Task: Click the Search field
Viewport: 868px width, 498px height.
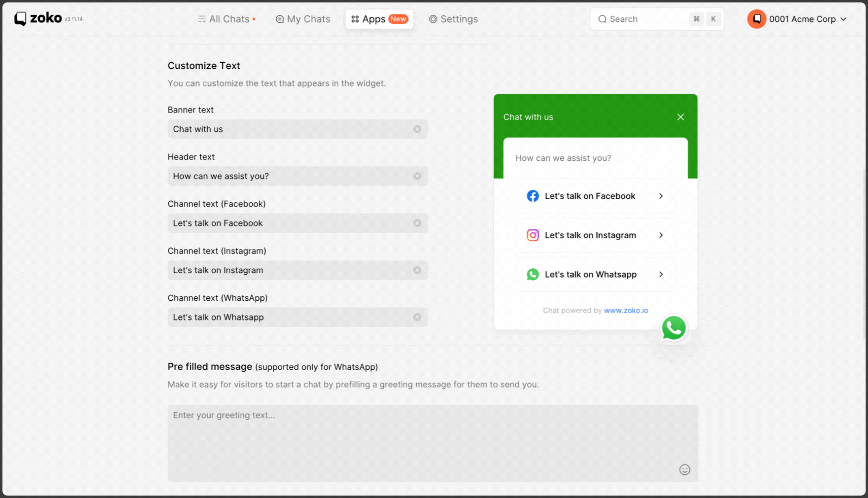Action: (657, 19)
